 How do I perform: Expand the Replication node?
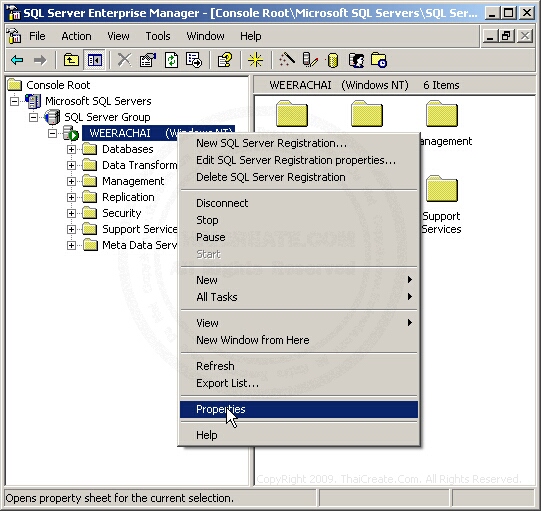(71, 197)
